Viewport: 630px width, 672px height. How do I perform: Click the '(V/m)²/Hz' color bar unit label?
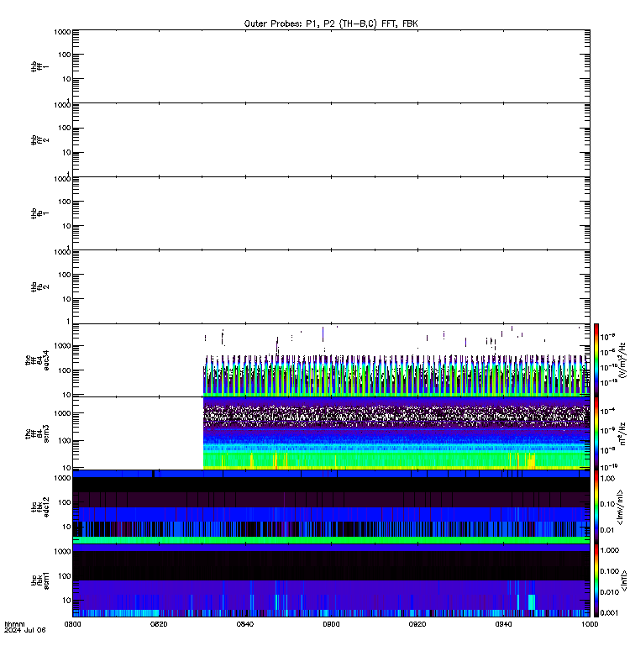click(623, 360)
